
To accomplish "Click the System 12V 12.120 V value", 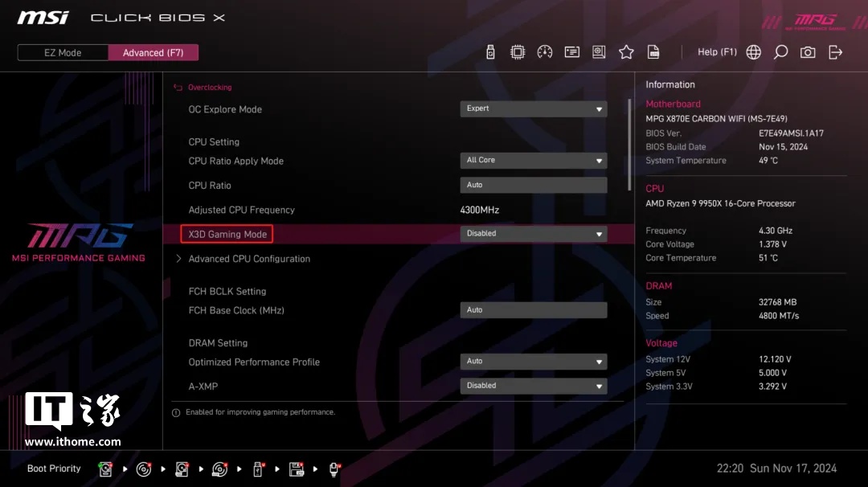I will coord(775,359).
